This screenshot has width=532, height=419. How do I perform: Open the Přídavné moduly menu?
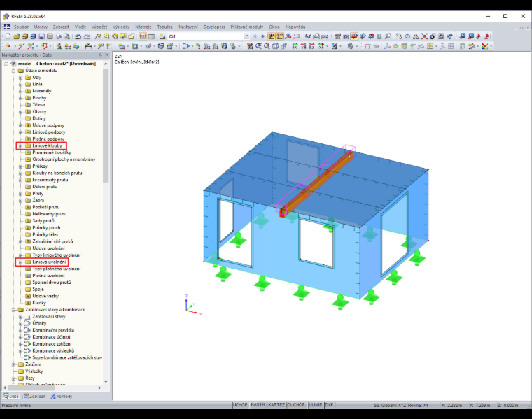coord(247,27)
